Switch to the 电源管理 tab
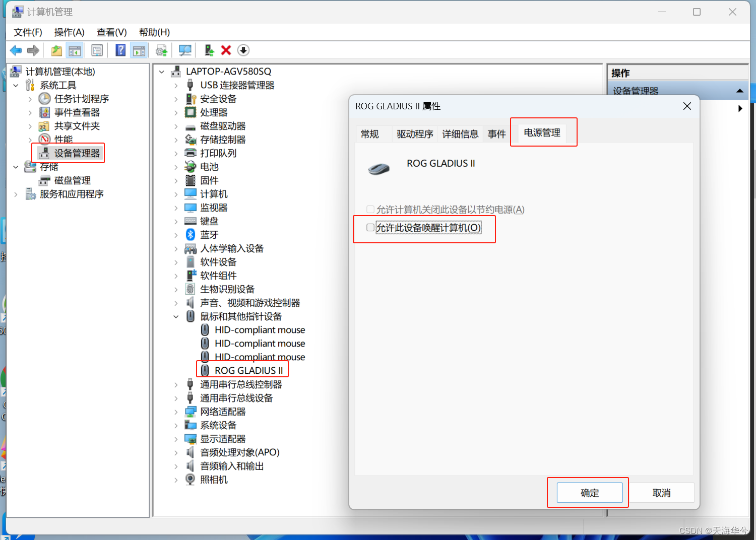Screen dimensions: 756x540 click(542, 132)
